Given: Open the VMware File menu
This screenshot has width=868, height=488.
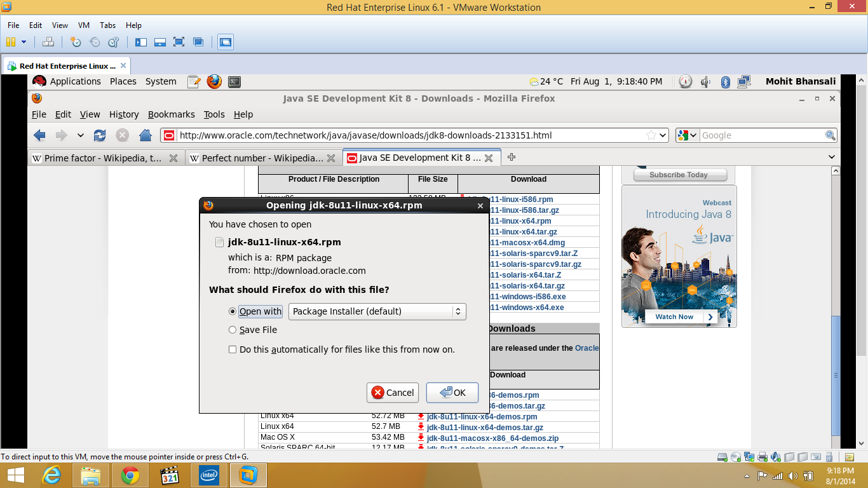Looking at the screenshot, I should tap(13, 25).
